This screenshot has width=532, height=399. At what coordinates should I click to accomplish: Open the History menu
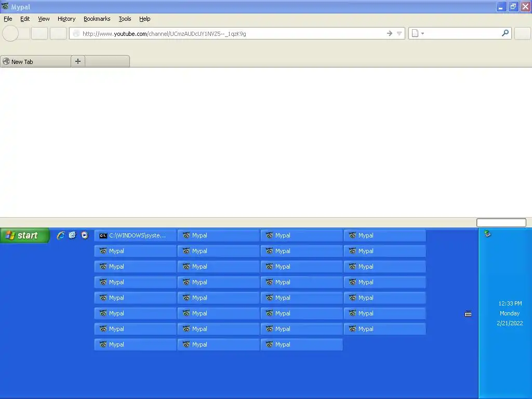[66, 19]
